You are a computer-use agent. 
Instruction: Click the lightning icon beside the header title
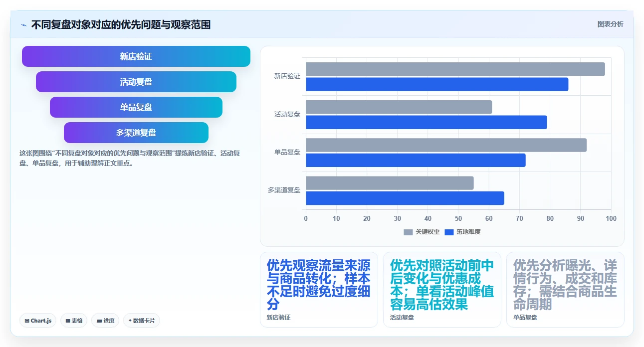click(23, 24)
